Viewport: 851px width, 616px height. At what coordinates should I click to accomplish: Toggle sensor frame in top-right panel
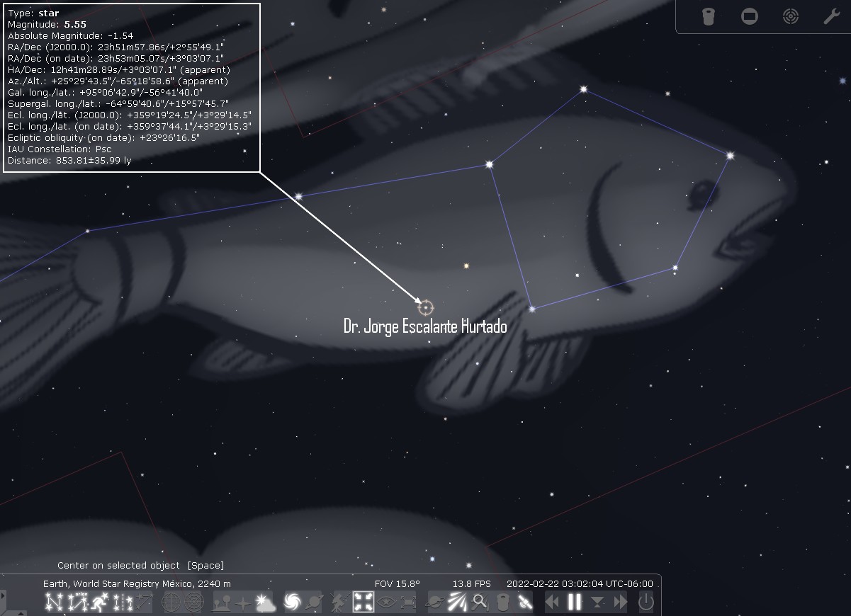coord(749,16)
